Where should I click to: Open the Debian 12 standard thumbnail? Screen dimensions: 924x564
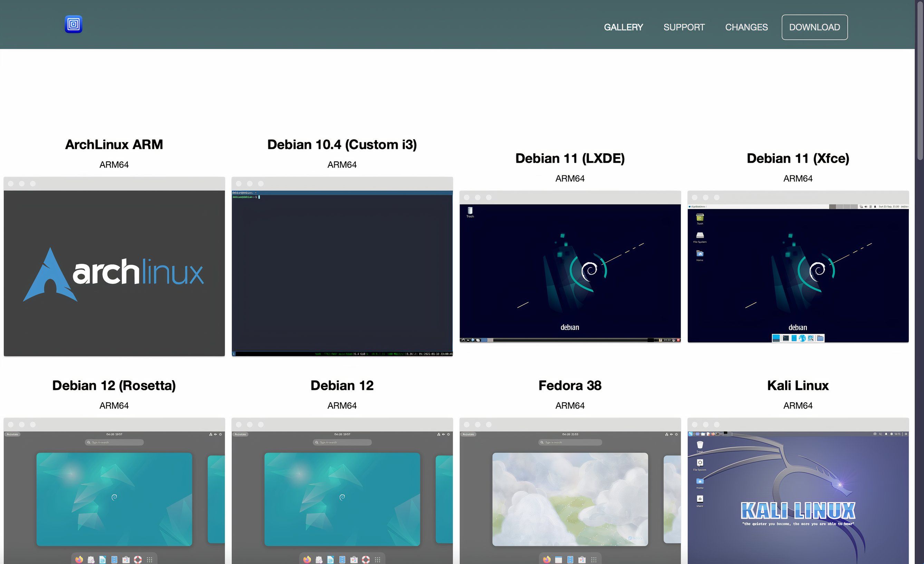tap(342, 495)
